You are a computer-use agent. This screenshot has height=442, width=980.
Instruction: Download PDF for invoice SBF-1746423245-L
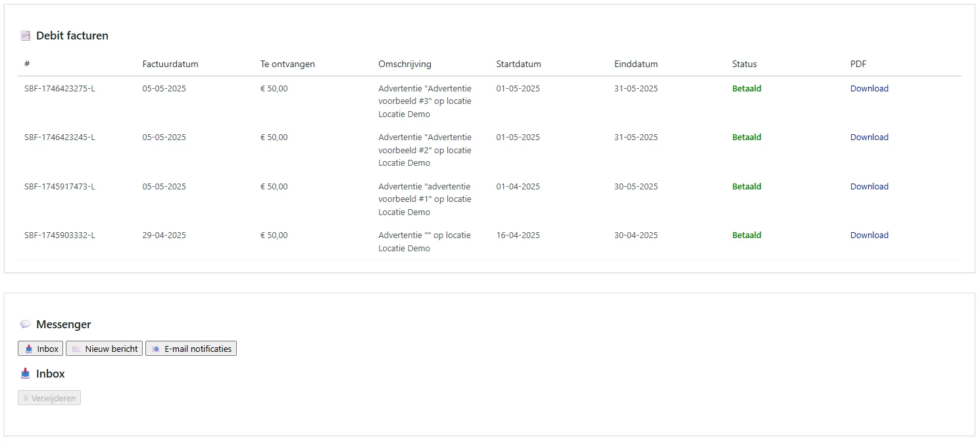click(869, 137)
